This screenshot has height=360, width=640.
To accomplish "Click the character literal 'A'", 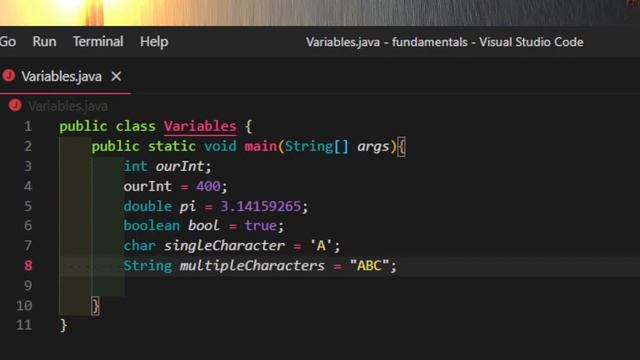I will [x=321, y=246].
